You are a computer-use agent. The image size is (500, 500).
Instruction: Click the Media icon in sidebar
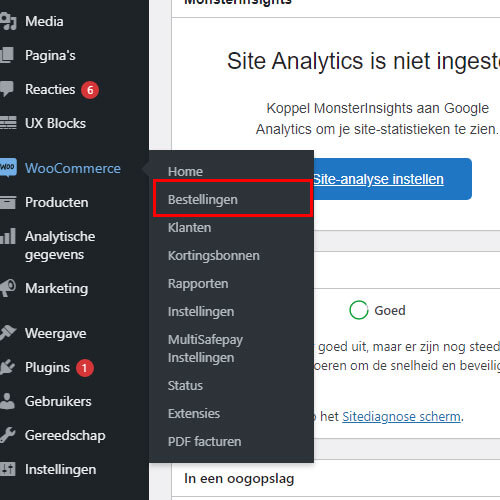point(8,21)
